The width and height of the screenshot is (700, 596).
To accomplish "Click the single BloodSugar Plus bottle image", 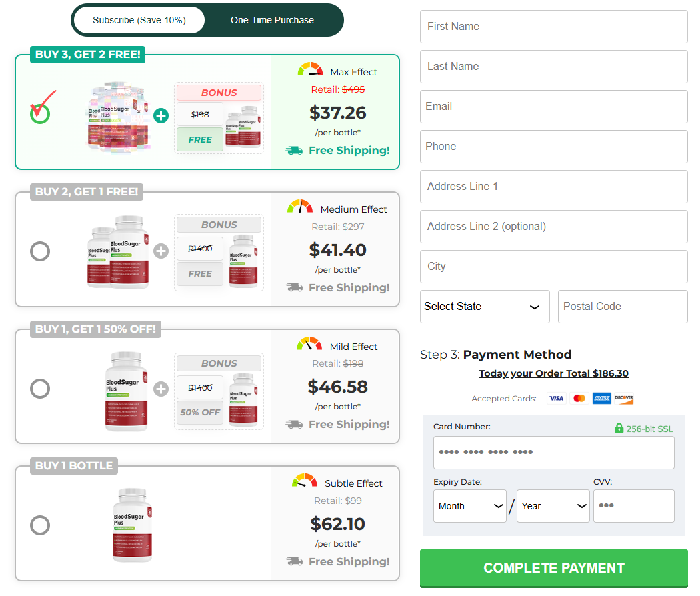I will [132, 525].
